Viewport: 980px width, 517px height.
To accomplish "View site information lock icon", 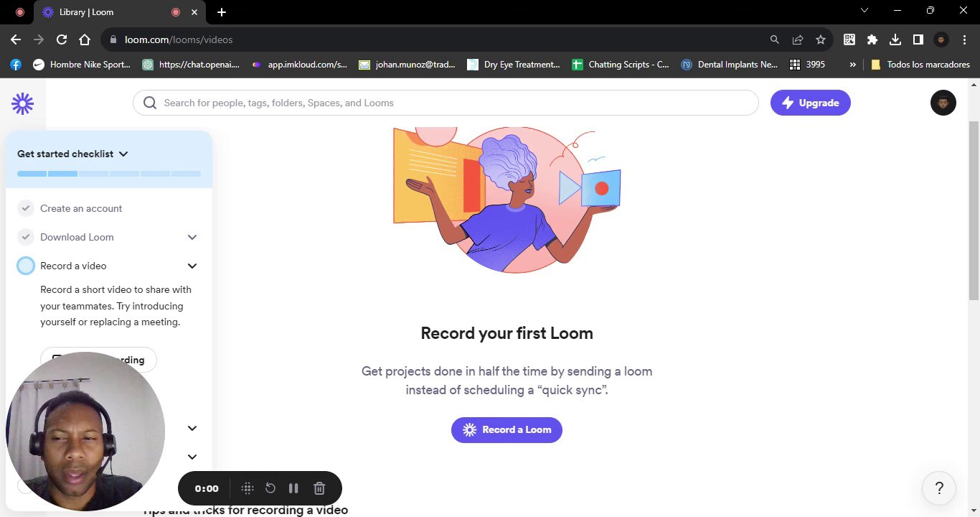I will 113,39.
